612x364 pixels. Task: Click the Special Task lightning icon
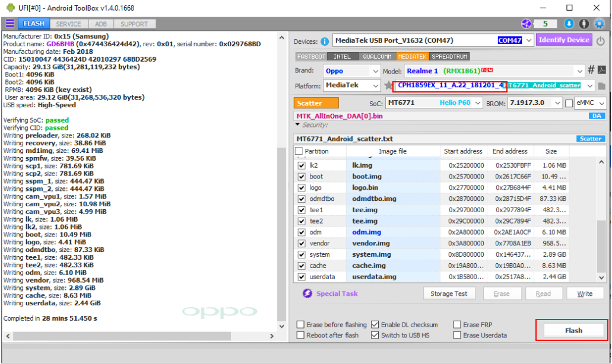[307, 293]
